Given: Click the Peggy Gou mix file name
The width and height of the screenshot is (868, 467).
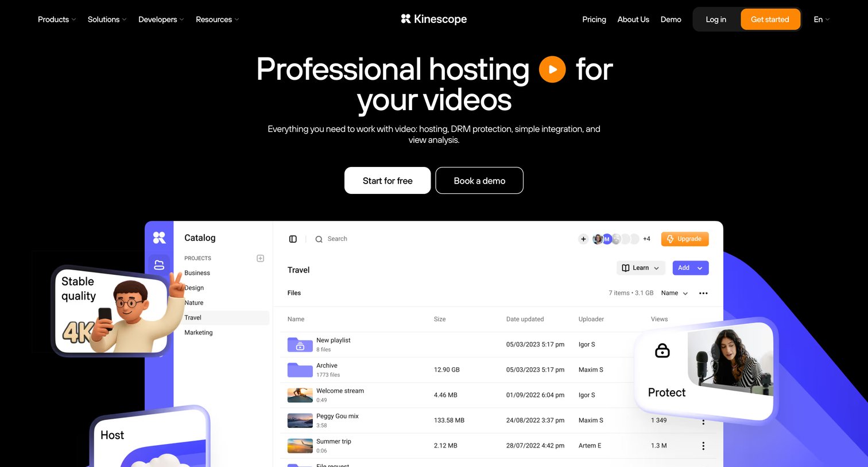Looking at the screenshot, I should tap(338, 416).
